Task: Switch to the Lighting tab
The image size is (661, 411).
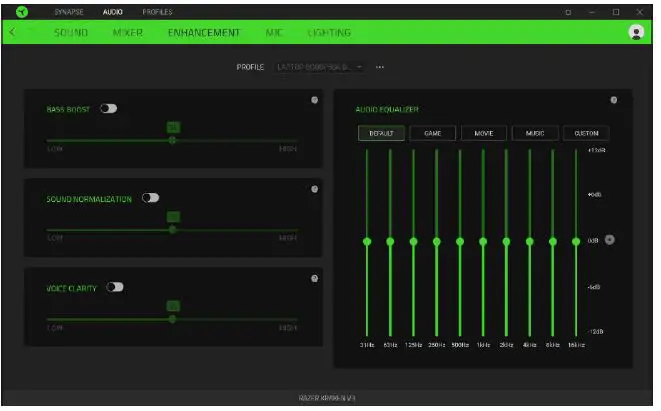Action: pyautogui.click(x=329, y=32)
